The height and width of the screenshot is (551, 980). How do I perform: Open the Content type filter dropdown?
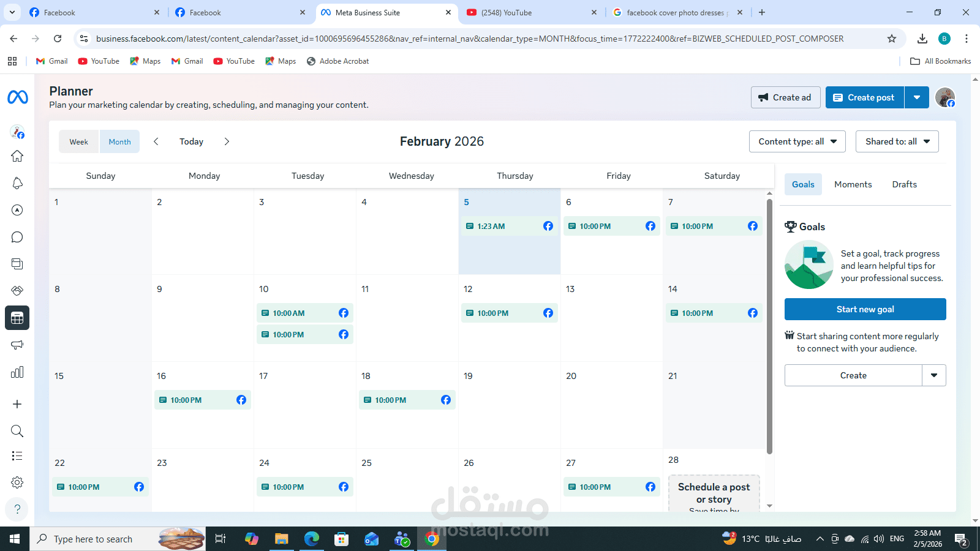point(797,141)
